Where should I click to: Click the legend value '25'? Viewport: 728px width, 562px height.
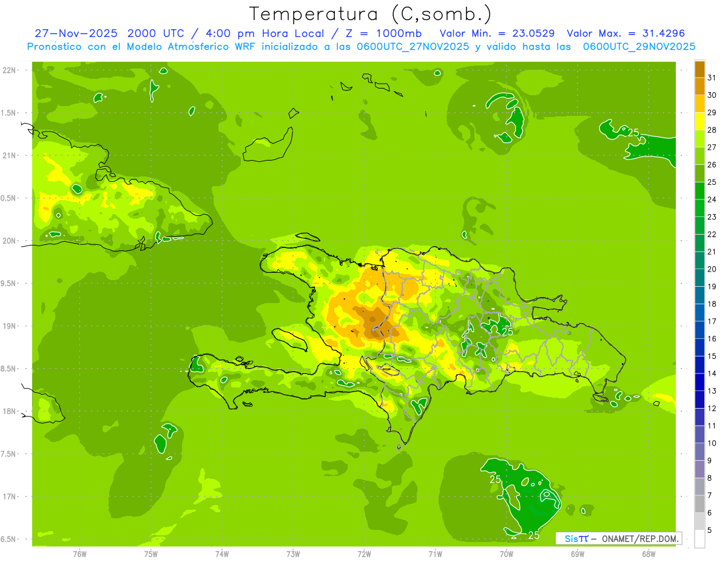click(x=712, y=181)
